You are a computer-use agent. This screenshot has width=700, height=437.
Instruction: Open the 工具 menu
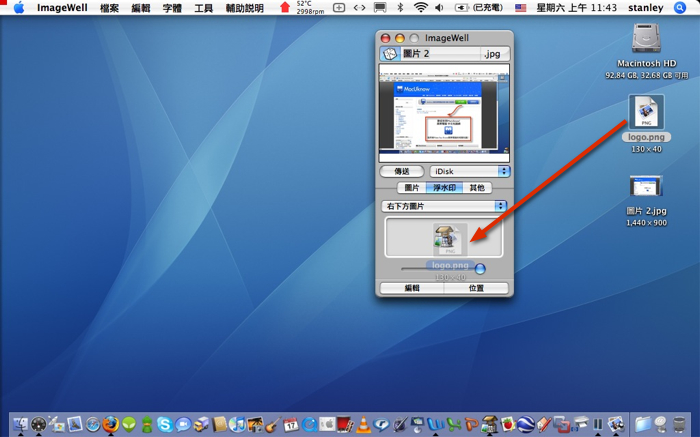coord(203,8)
